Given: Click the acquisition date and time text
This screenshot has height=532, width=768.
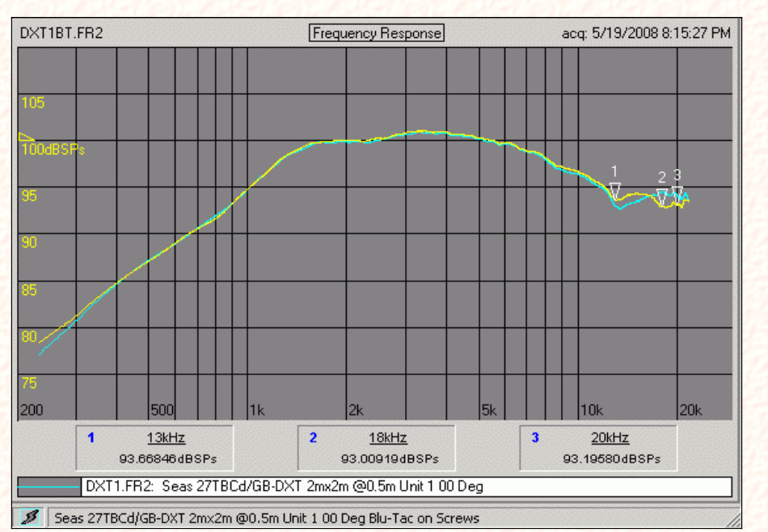Looking at the screenshot, I should tap(646, 33).
